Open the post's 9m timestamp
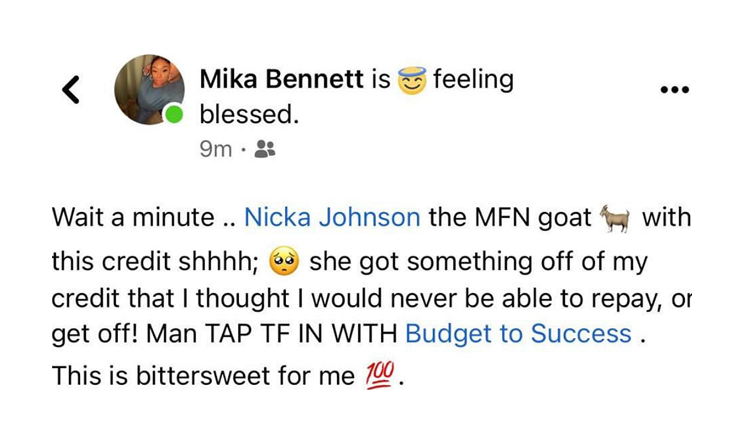This screenshot has width=744, height=444. point(215,149)
